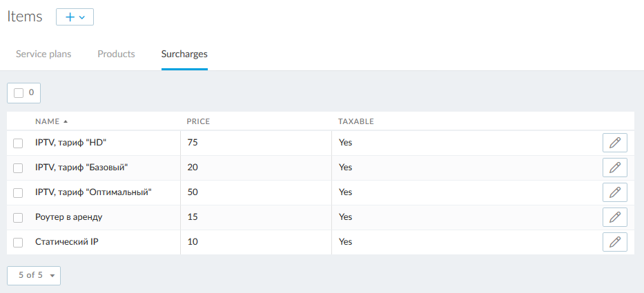Expand the "5 of 5" pagination dropdown
The height and width of the screenshot is (293, 644).
coord(34,275)
